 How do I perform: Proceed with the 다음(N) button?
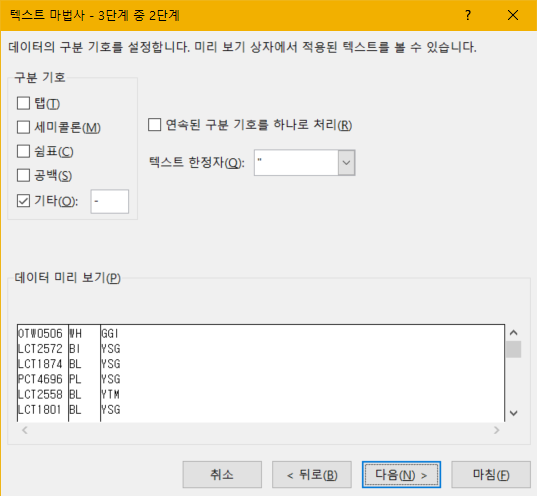coord(401,474)
